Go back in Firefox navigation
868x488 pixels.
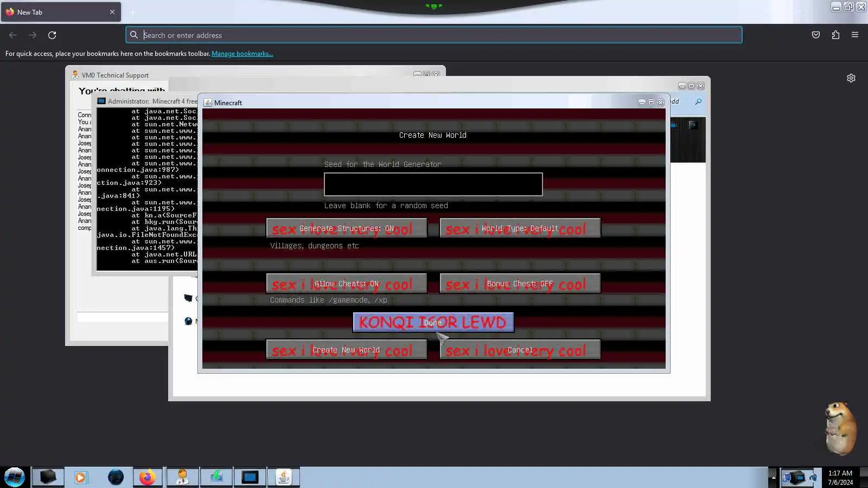(x=13, y=35)
